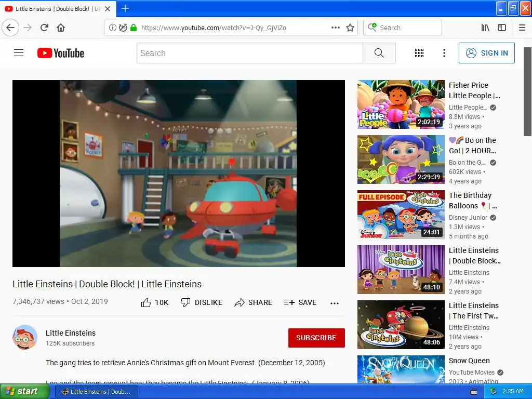Click the DISLIKE thumbs-down button
Image resolution: width=532 pixels, height=399 pixels.
pos(202,302)
